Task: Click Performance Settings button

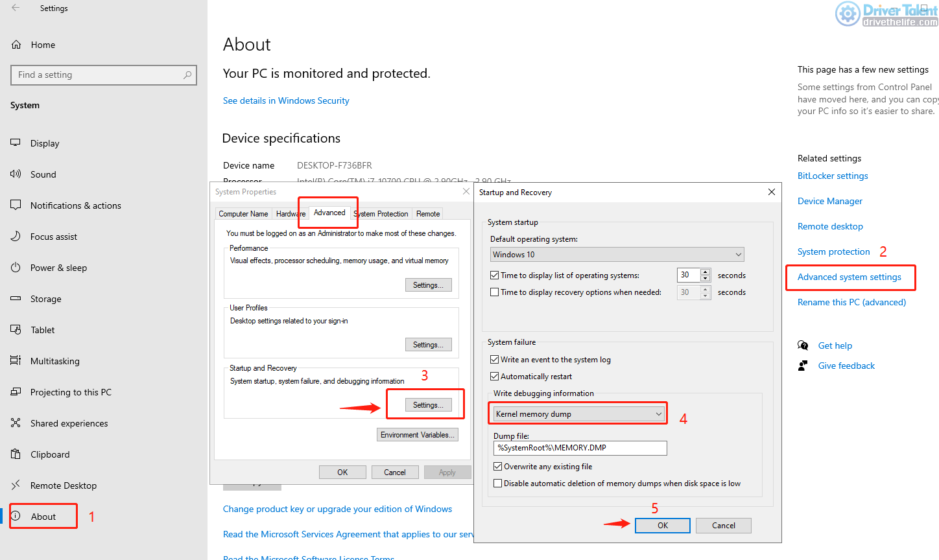Action: (428, 285)
